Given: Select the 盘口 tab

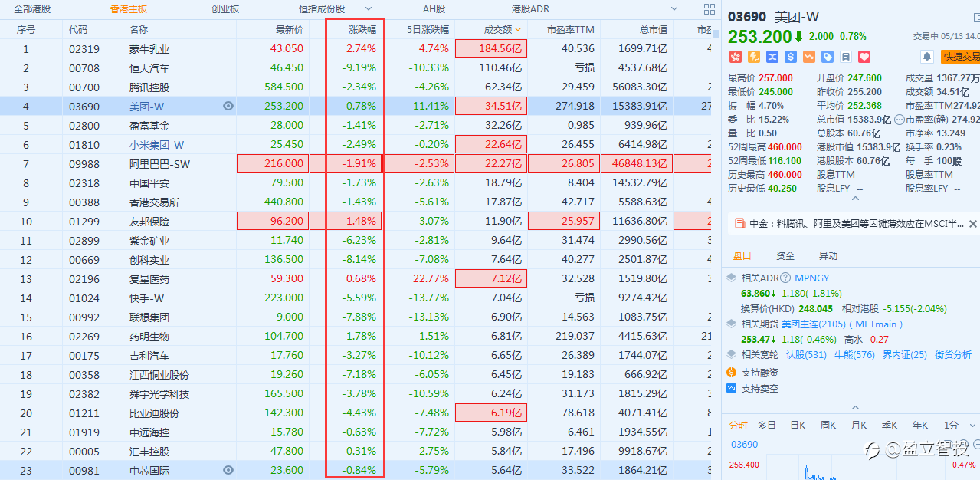Looking at the screenshot, I should [742, 255].
